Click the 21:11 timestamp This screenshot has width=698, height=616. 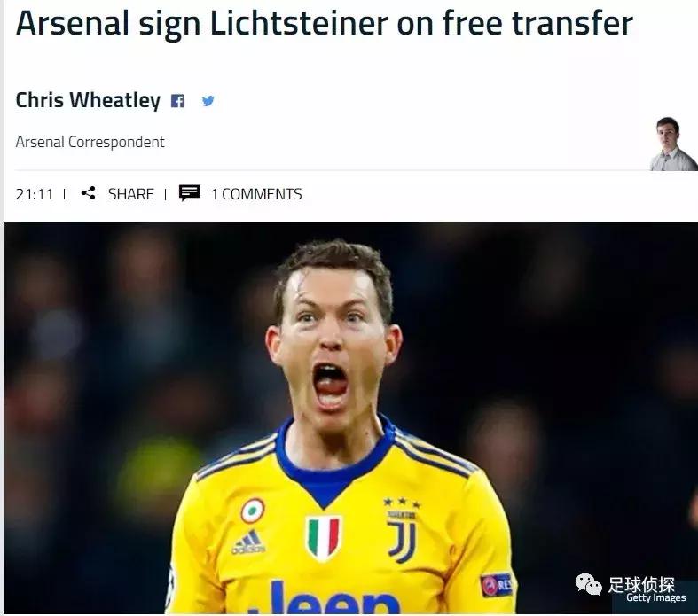click(x=35, y=194)
